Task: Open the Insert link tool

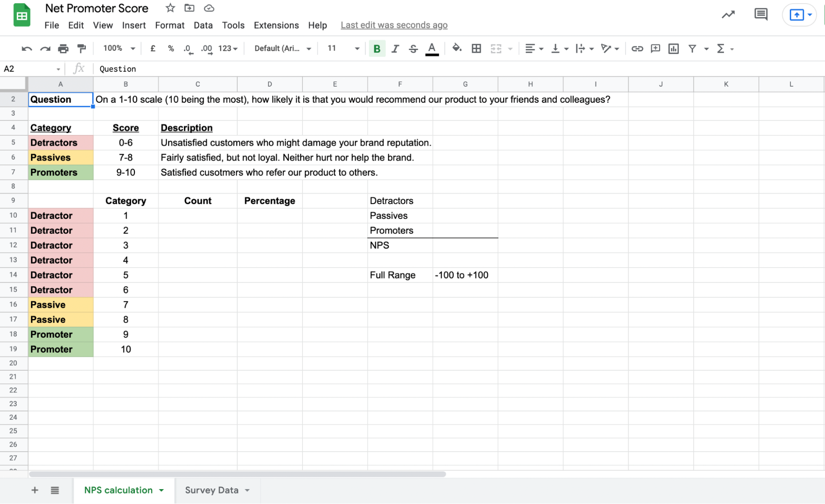Action: 637,48
